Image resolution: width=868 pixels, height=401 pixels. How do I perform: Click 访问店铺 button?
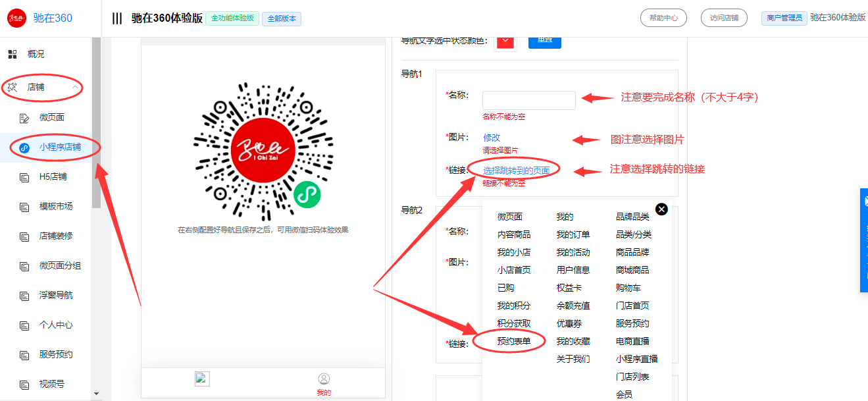(724, 18)
